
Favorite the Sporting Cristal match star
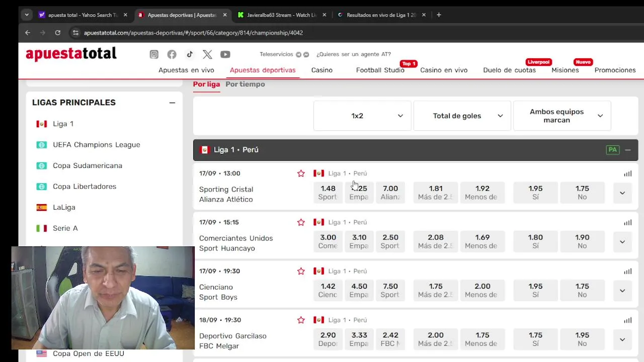301,173
